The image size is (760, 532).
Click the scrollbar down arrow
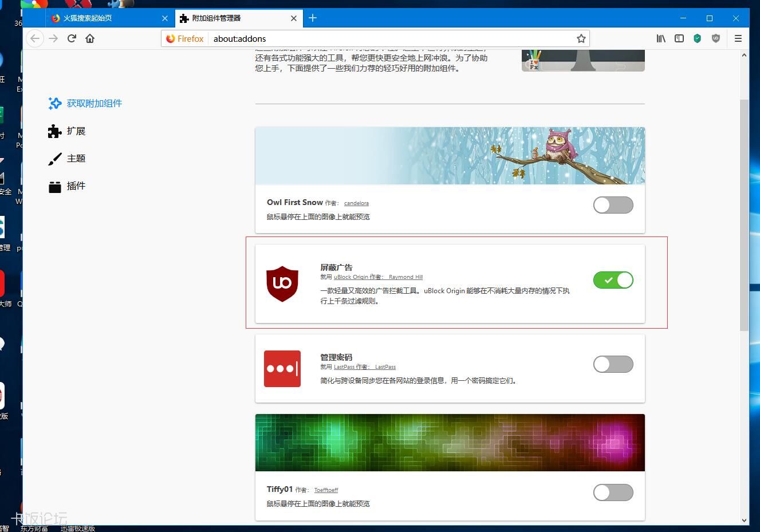[744, 520]
